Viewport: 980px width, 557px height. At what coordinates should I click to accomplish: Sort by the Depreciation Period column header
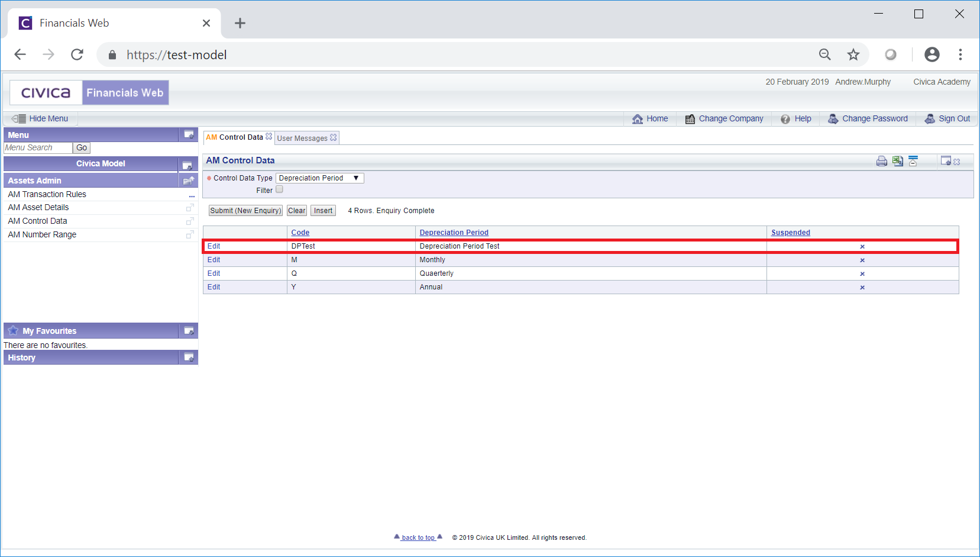point(454,233)
